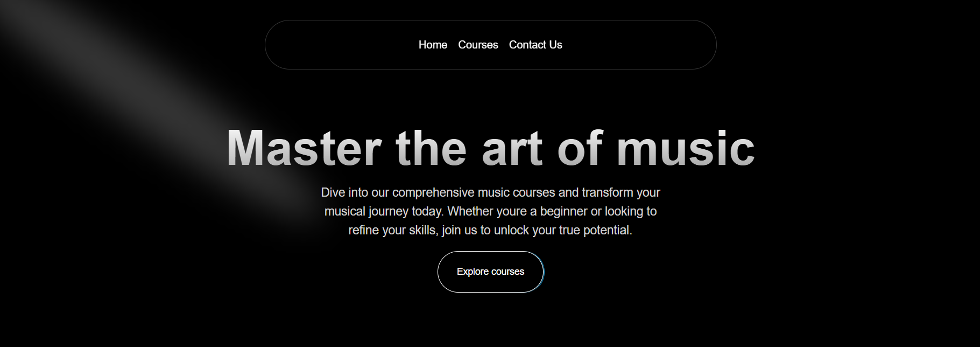
Task: Click the word "music" in the headline
Action: [686, 148]
